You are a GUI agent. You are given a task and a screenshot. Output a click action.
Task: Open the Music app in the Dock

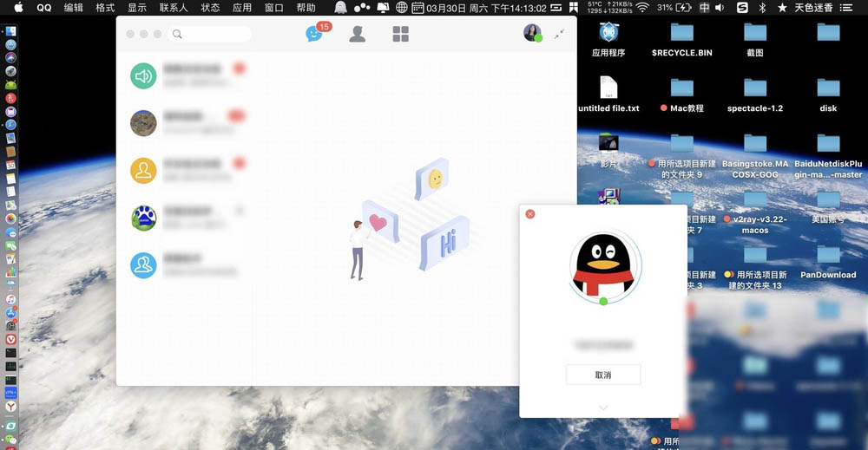(10, 299)
